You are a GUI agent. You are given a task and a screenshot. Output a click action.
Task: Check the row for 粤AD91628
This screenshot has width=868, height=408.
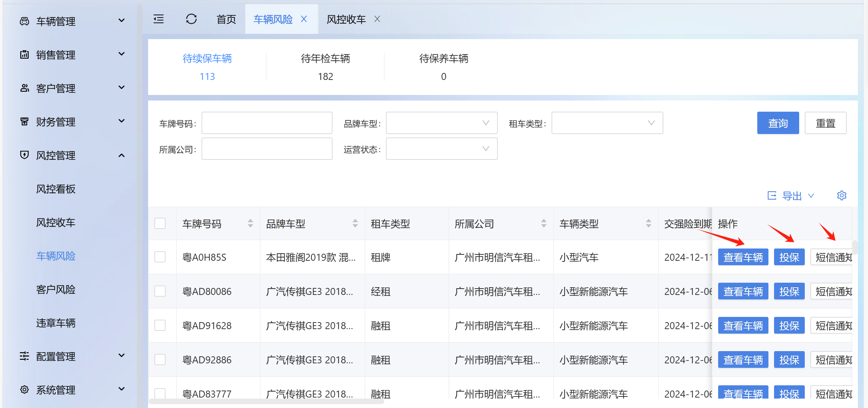tap(160, 326)
